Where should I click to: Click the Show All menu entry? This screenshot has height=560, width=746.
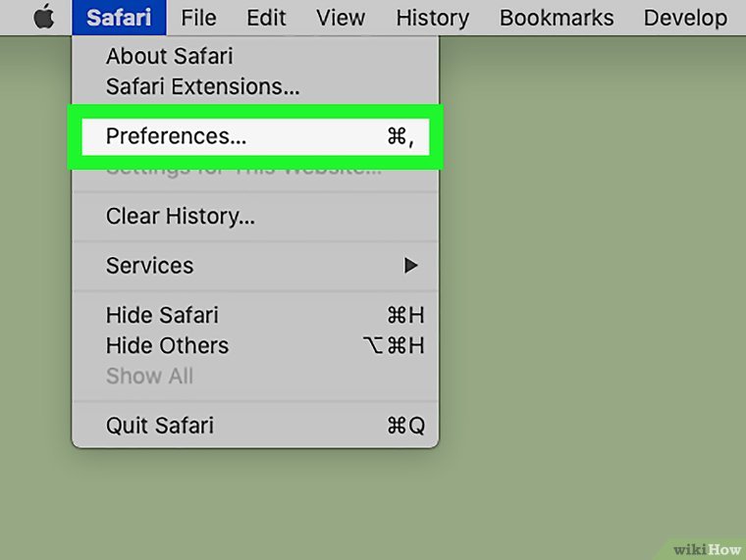click(149, 376)
